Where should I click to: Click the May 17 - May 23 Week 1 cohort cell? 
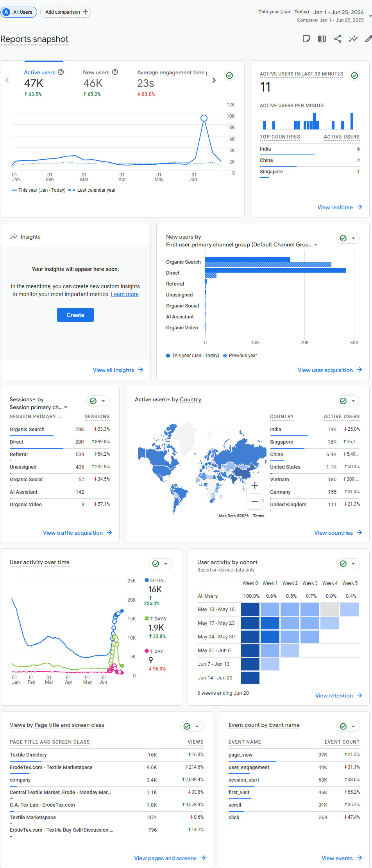tap(270, 623)
